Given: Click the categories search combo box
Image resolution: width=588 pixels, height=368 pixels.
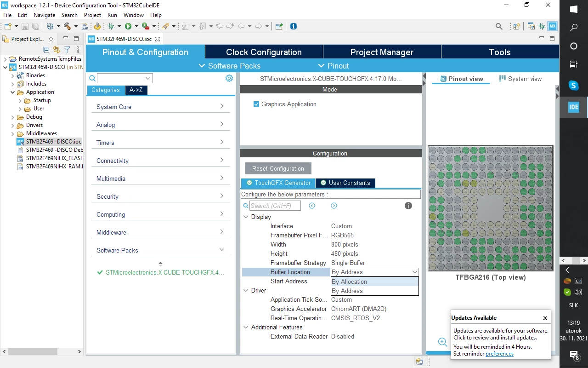Looking at the screenshot, I should click(x=124, y=79).
